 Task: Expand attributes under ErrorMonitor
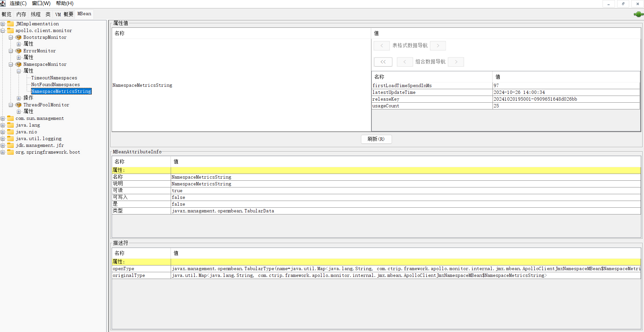click(19, 58)
